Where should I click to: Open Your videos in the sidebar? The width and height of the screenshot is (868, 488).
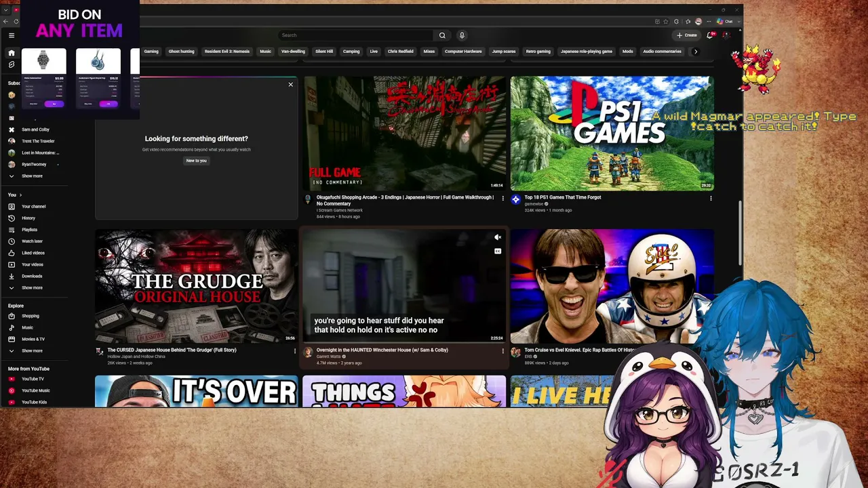pyautogui.click(x=31, y=264)
